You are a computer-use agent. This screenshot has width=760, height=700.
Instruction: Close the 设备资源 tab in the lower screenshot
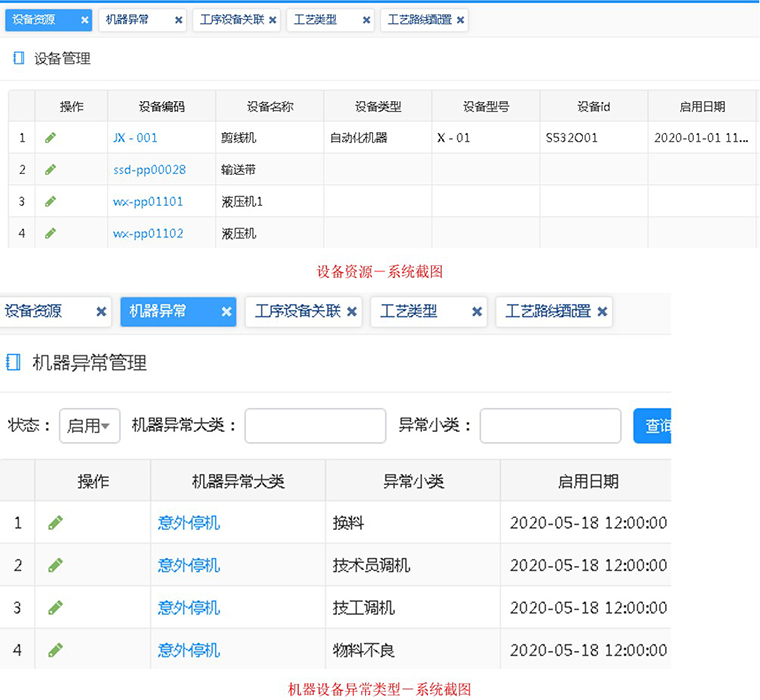tap(101, 311)
